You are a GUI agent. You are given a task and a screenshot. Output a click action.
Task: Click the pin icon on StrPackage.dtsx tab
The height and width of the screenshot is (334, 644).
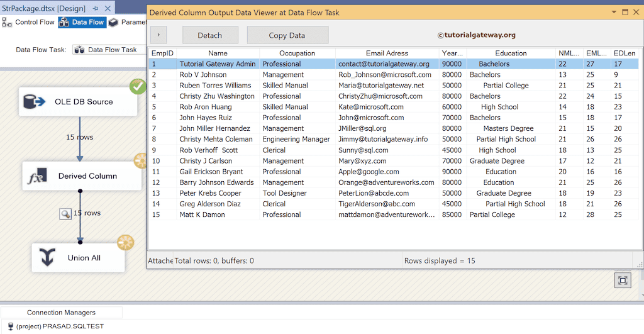click(x=96, y=8)
